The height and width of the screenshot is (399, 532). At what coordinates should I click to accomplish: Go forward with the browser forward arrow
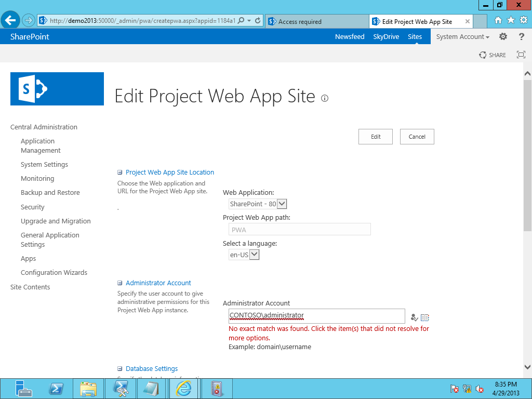(x=29, y=21)
